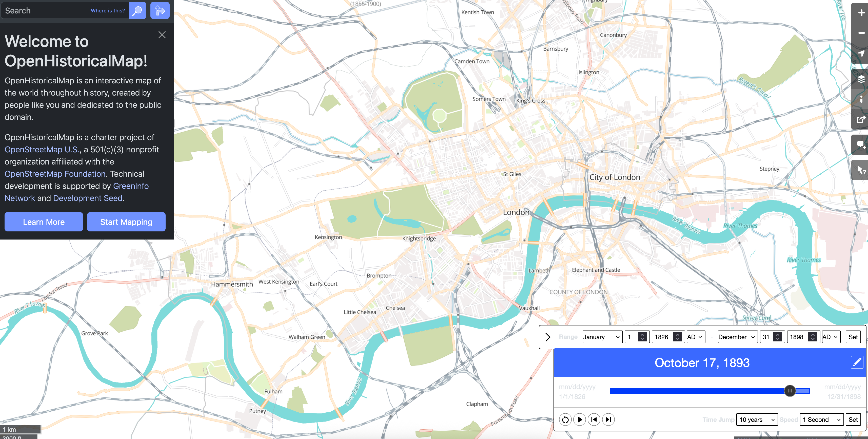Zoom in the map with plus
Viewport: 868px width, 439px height.
(x=861, y=13)
